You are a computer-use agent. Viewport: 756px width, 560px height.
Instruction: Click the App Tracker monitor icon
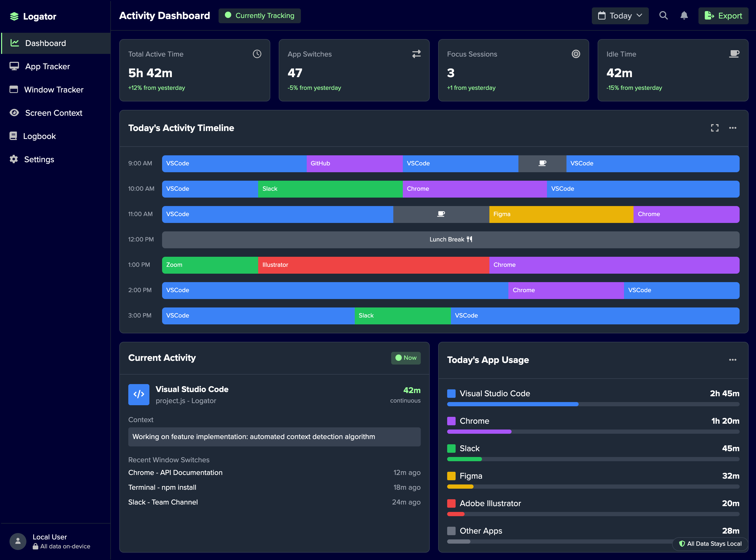[x=14, y=66]
